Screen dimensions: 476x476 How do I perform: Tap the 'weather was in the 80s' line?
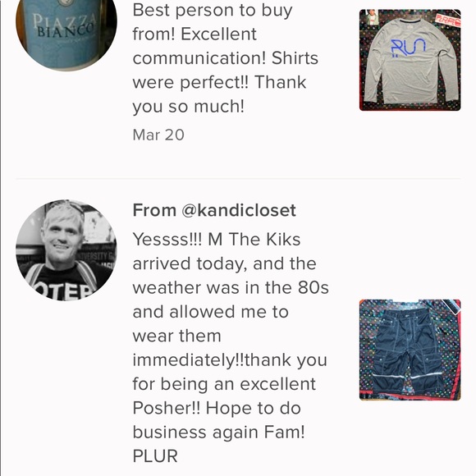tap(231, 287)
